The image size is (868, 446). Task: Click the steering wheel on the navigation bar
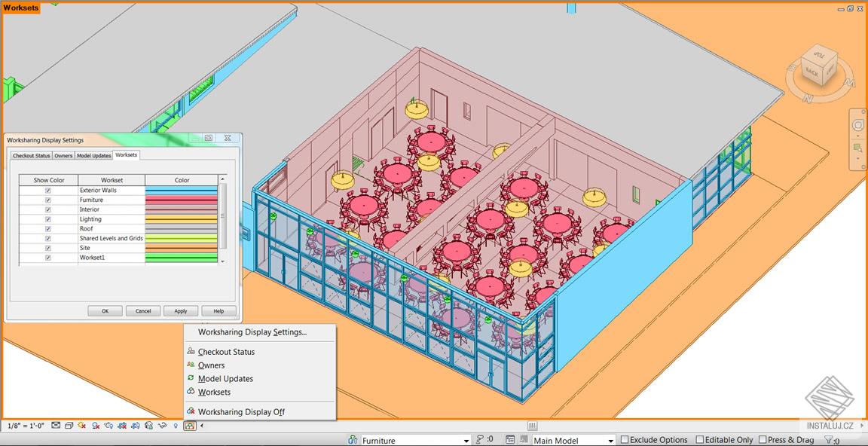(858, 126)
